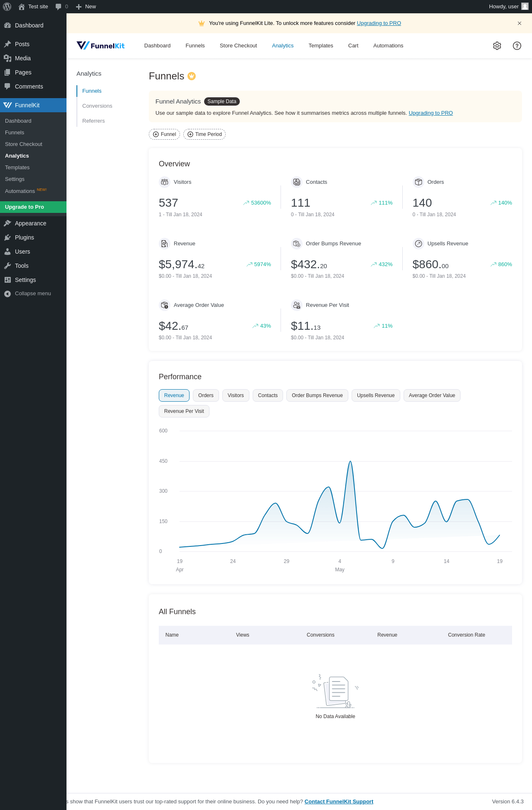This screenshot has height=810, width=532.
Task: Dismiss the FunnelKit Lite upgrade banner
Action: click(x=519, y=23)
